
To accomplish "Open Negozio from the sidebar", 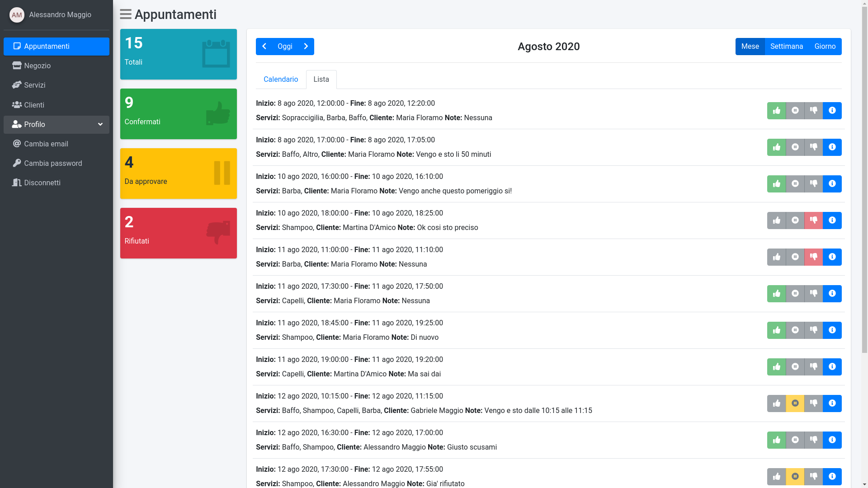I will 37,66.
